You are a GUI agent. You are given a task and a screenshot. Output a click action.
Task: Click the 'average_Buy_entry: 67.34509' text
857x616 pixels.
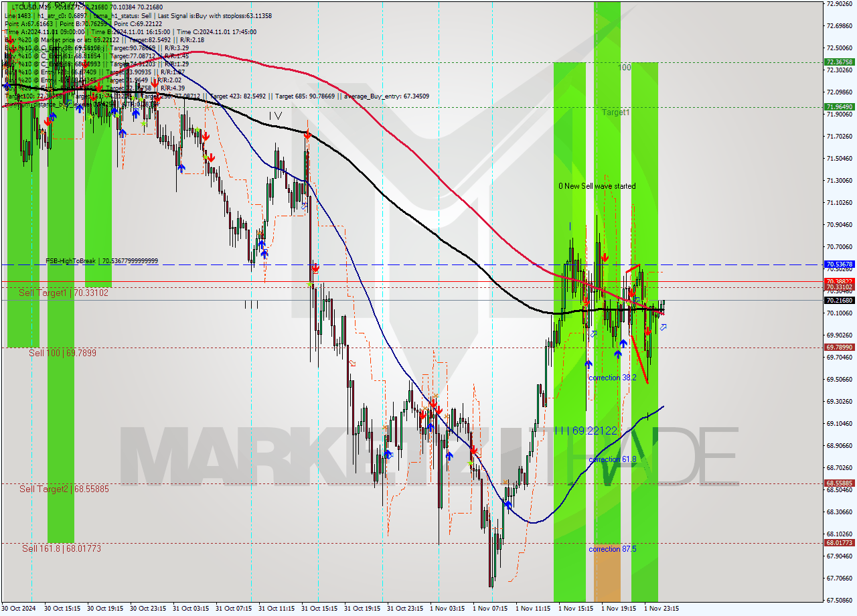tap(388, 96)
